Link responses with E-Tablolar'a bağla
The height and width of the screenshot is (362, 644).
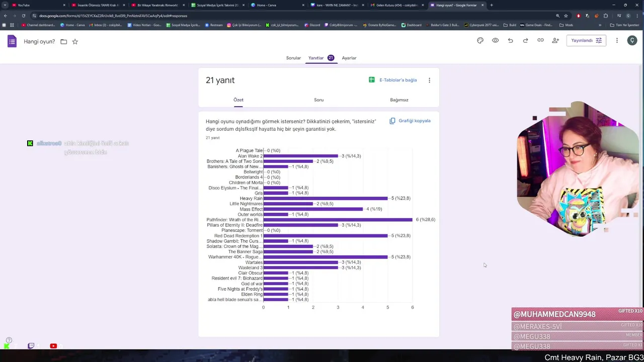pos(393,80)
